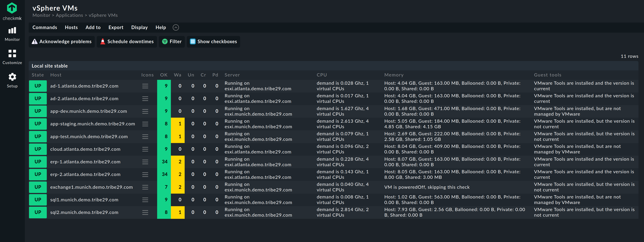Click the '11 rows' counter
This screenshot has width=644, height=242.
[629, 56]
